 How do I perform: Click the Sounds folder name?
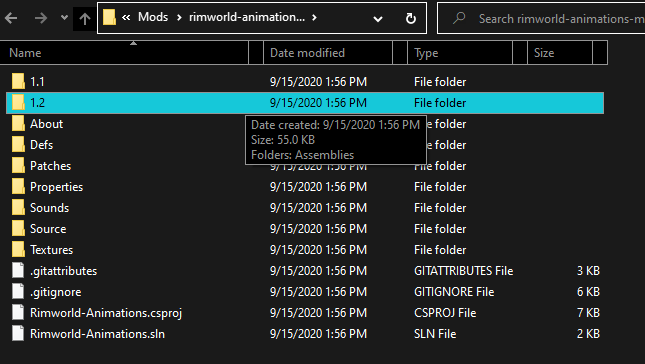click(49, 208)
